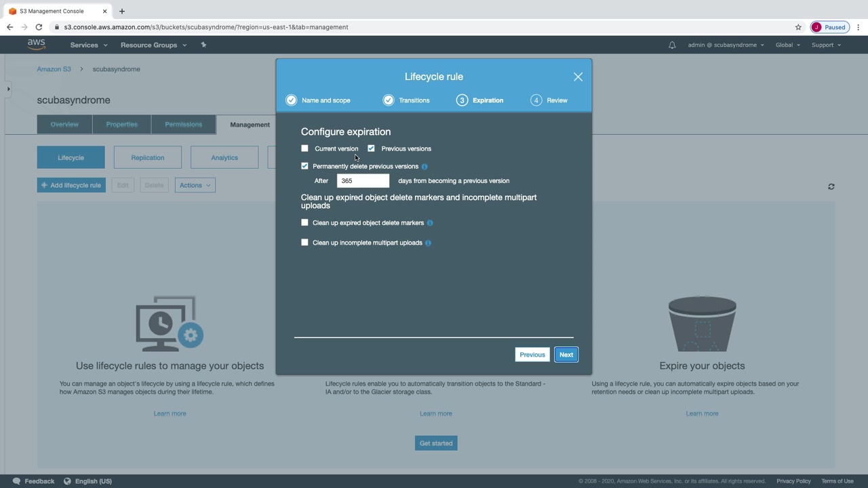This screenshot has height=488, width=868.
Task: Click the English (US) language selector
Action: click(x=94, y=481)
